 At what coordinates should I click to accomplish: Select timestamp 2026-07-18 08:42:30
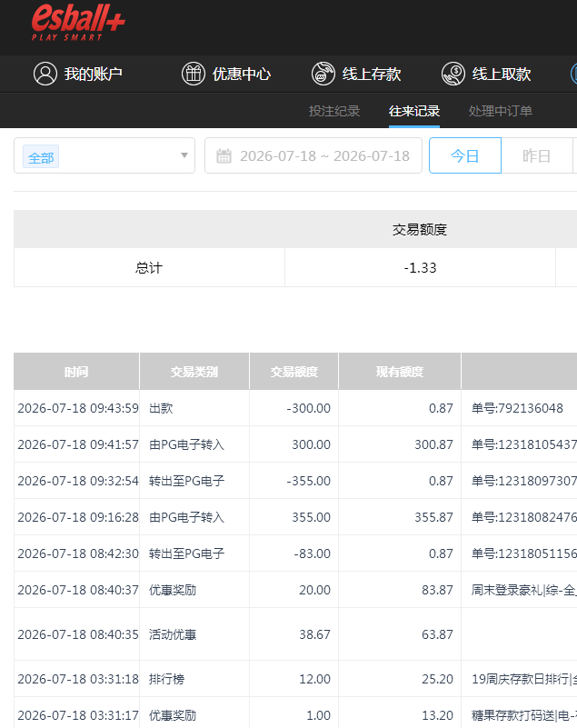click(x=78, y=553)
